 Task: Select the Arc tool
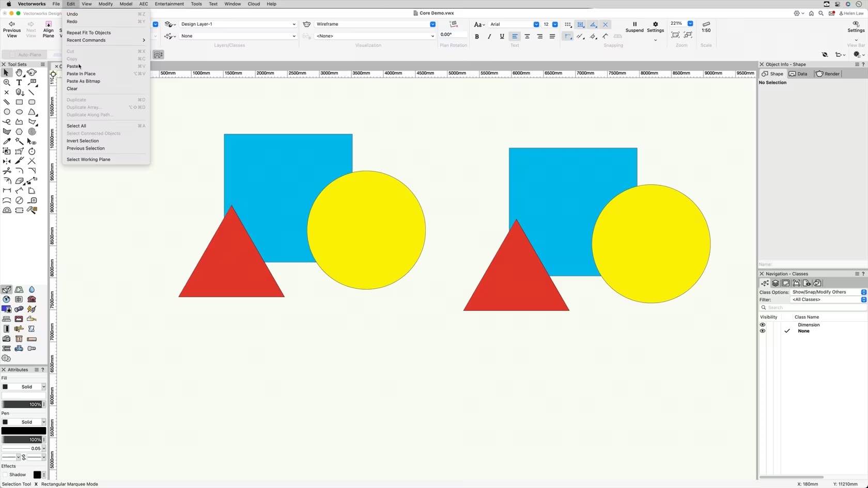[x=32, y=112]
